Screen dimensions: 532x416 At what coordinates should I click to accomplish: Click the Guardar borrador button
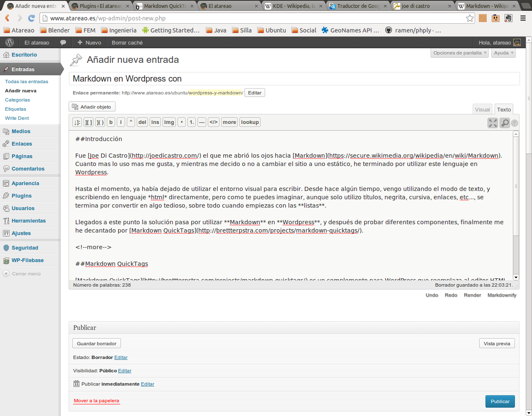[x=97, y=344]
